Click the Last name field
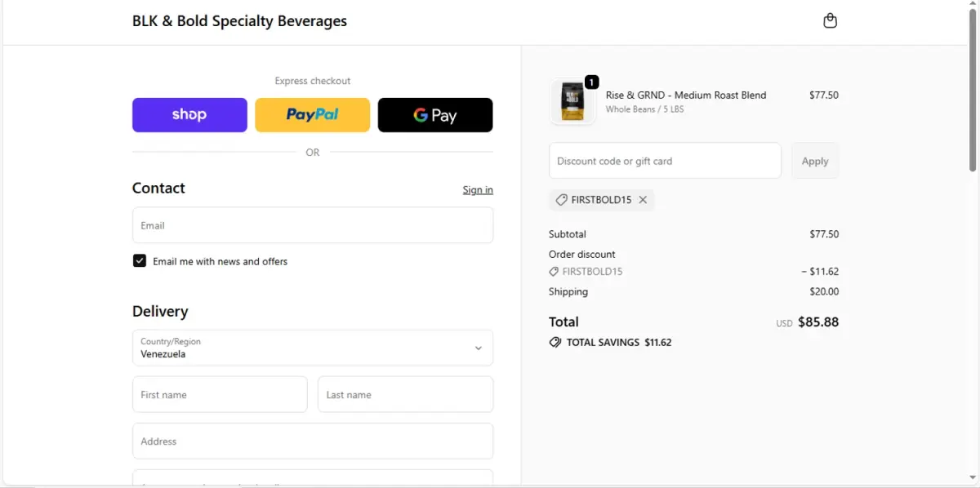 405,394
